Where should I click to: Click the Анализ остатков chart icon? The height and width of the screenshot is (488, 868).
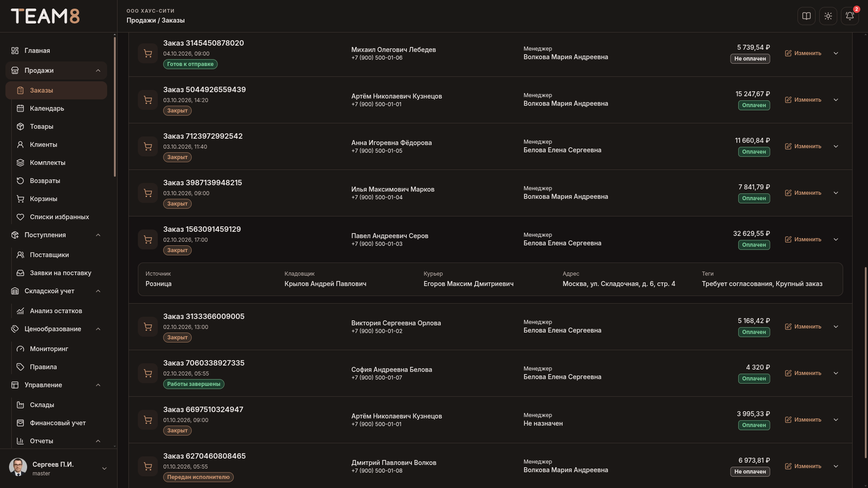point(20,311)
